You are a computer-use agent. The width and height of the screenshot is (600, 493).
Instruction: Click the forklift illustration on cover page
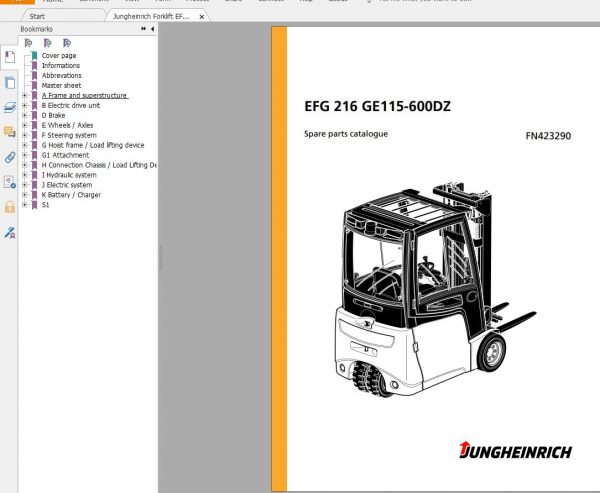click(x=435, y=290)
